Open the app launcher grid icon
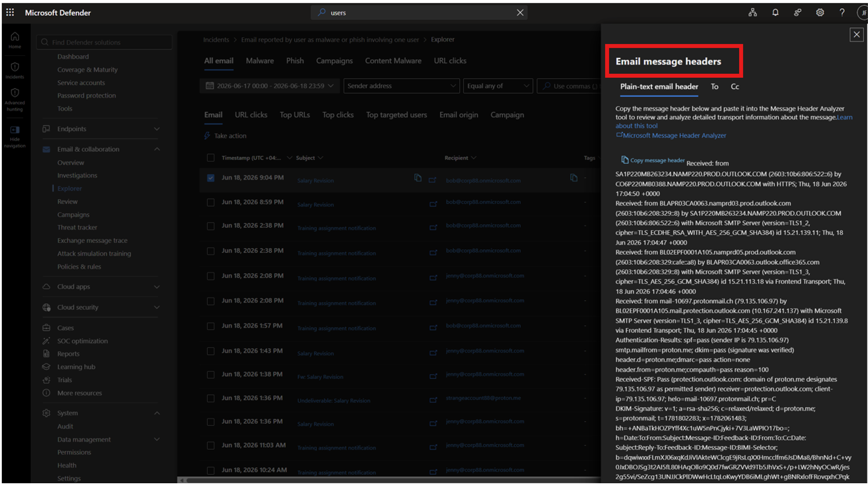Screen dimensions: 868x485 pos(10,12)
